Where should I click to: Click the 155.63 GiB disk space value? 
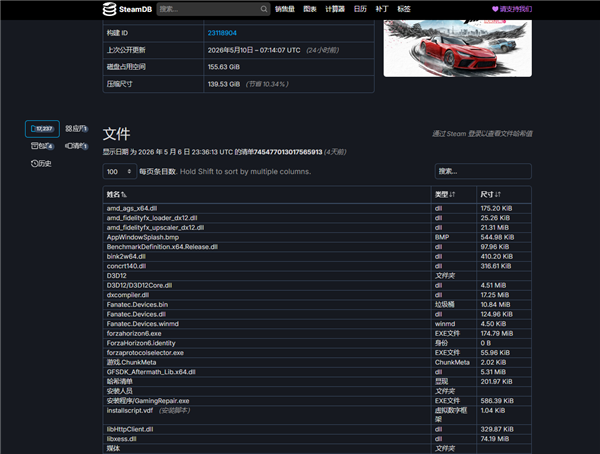224,67
